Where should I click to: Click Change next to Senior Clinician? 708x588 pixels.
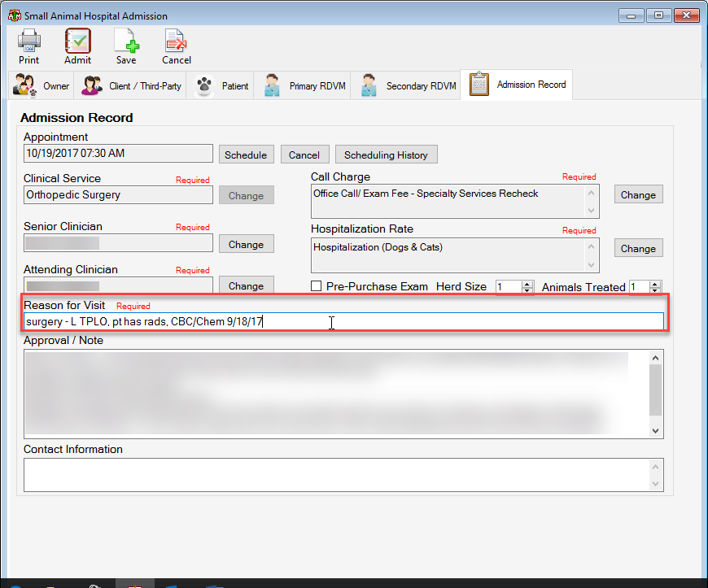(x=246, y=244)
